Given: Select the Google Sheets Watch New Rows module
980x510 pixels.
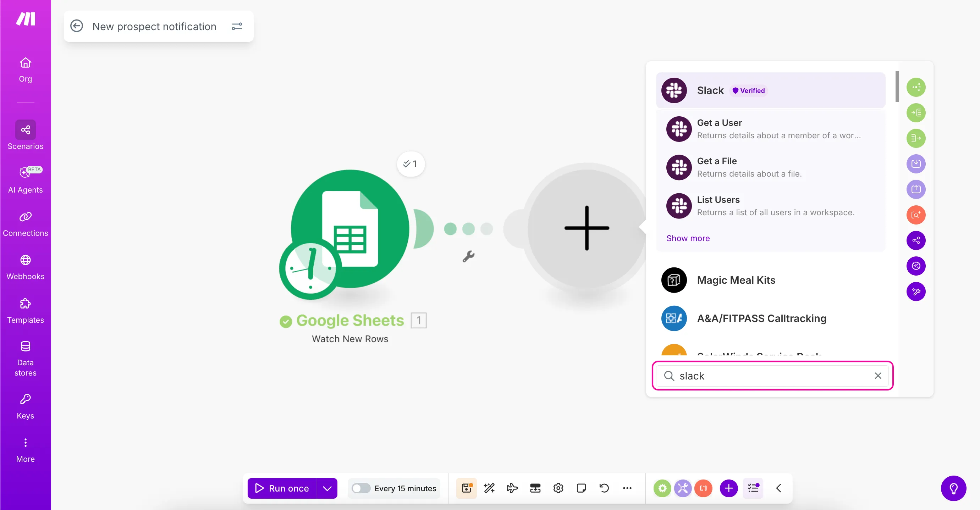Looking at the screenshot, I should coord(350,229).
